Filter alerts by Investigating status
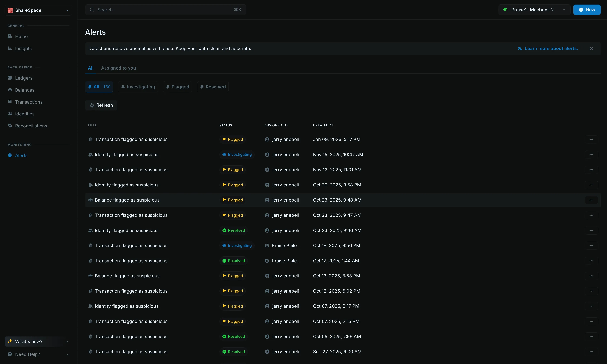The image size is (607, 364). point(138,87)
